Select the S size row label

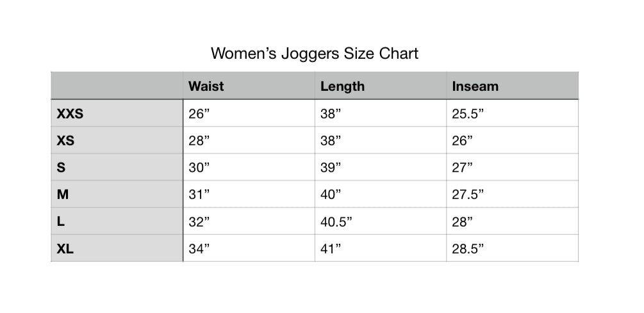(x=62, y=168)
